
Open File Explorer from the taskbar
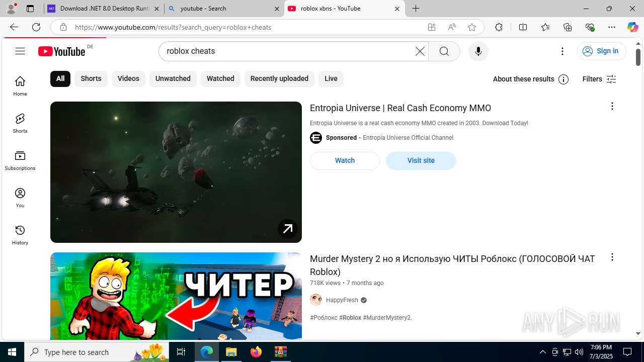pos(231,352)
